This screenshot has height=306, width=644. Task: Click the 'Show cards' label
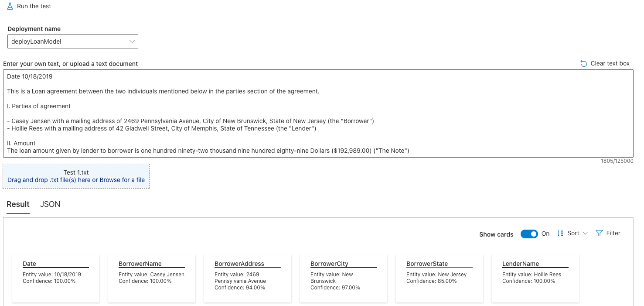tap(496, 234)
